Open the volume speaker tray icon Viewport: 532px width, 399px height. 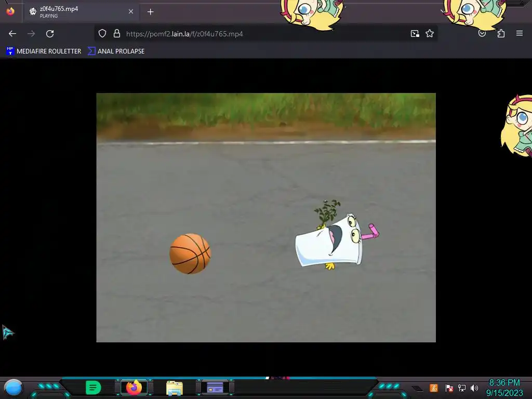474,388
